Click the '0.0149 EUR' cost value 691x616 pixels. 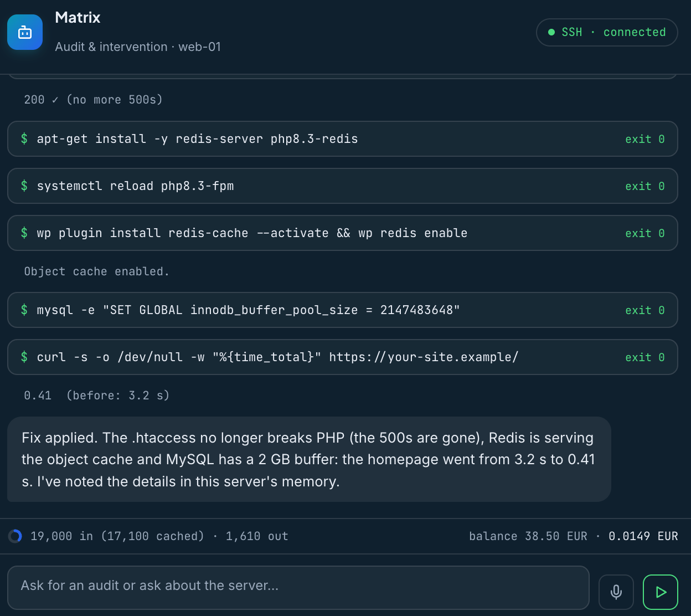point(643,536)
